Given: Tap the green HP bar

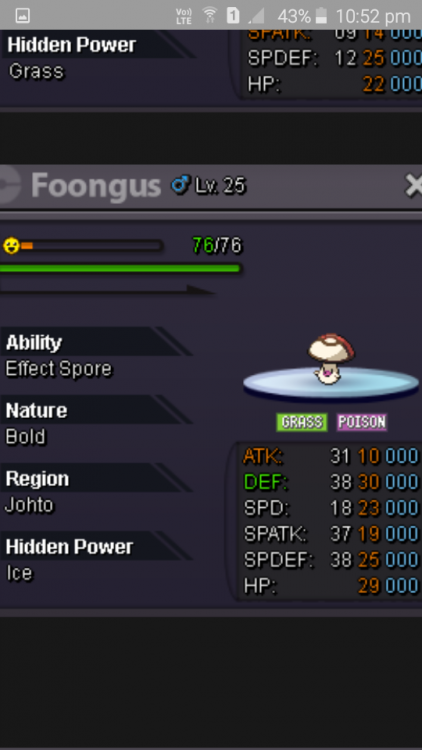Looking at the screenshot, I should 120,268.
